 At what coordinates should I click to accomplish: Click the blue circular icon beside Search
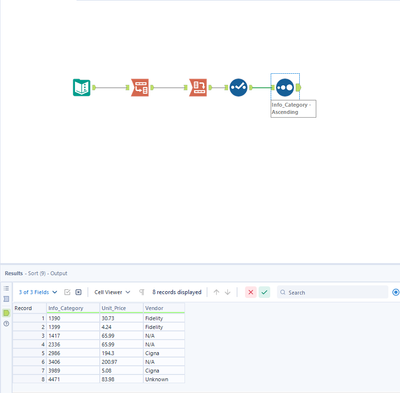coord(396,292)
